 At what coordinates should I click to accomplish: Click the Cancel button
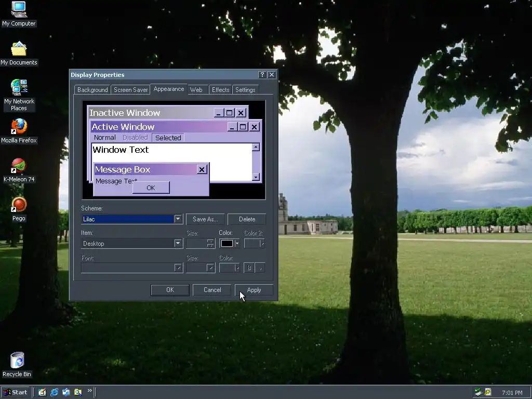[x=212, y=290]
